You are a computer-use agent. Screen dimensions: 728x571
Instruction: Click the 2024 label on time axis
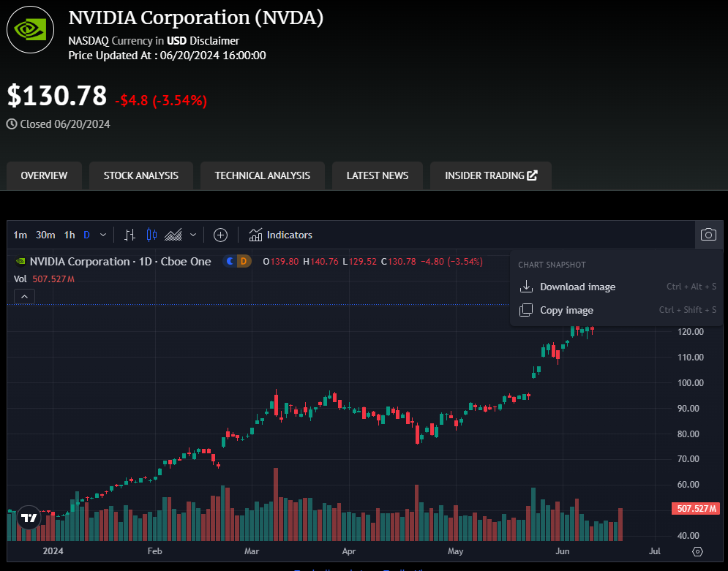(x=53, y=551)
